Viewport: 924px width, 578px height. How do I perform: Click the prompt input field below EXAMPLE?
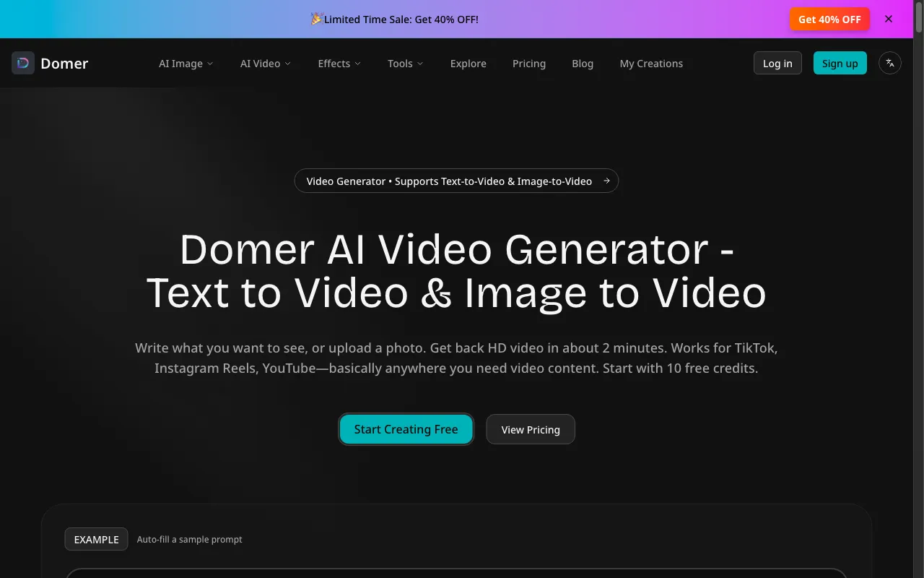(456, 573)
